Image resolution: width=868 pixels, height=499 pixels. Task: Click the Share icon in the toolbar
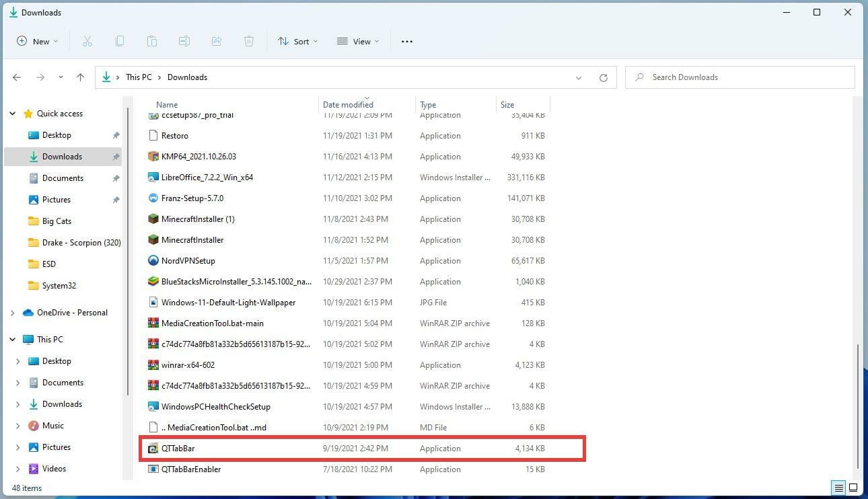tap(216, 41)
